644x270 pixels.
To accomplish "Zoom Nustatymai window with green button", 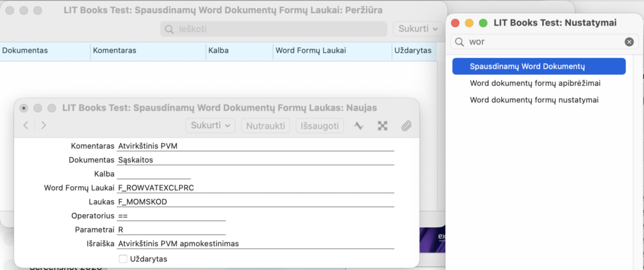I will click(483, 23).
